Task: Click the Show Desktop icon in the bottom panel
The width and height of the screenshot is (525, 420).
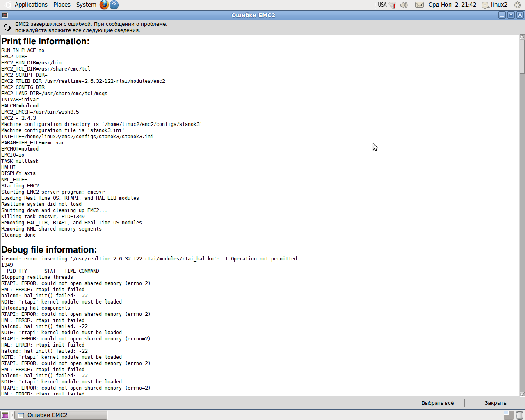Action: [x=5, y=415]
